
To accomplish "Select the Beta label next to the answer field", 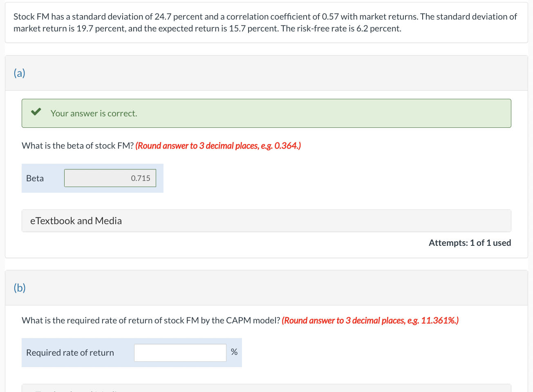I will pos(35,178).
